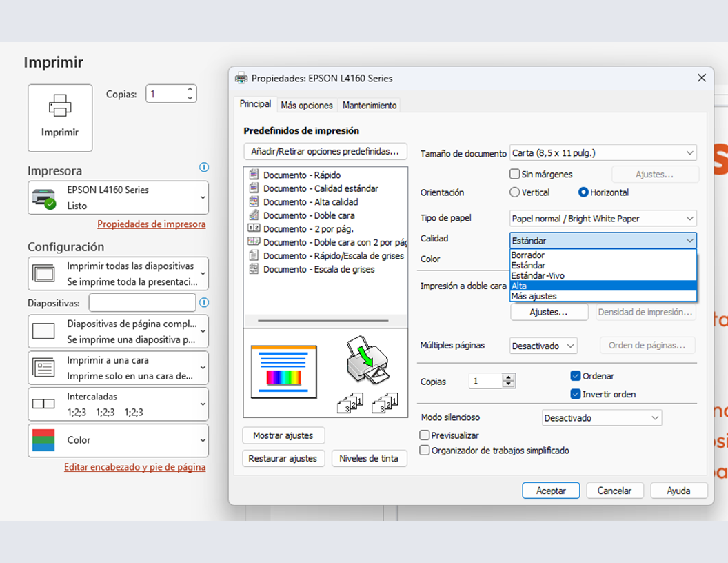The image size is (728, 563).
Task: Choose Borrador quality option
Action: tap(603, 255)
